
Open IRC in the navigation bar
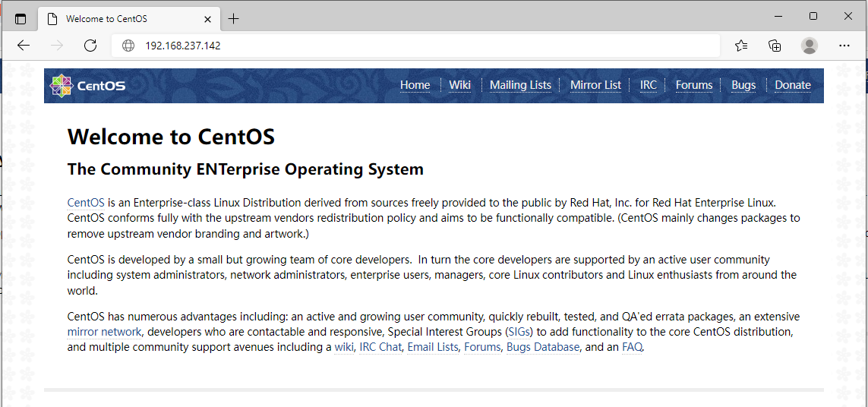coord(649,85)
